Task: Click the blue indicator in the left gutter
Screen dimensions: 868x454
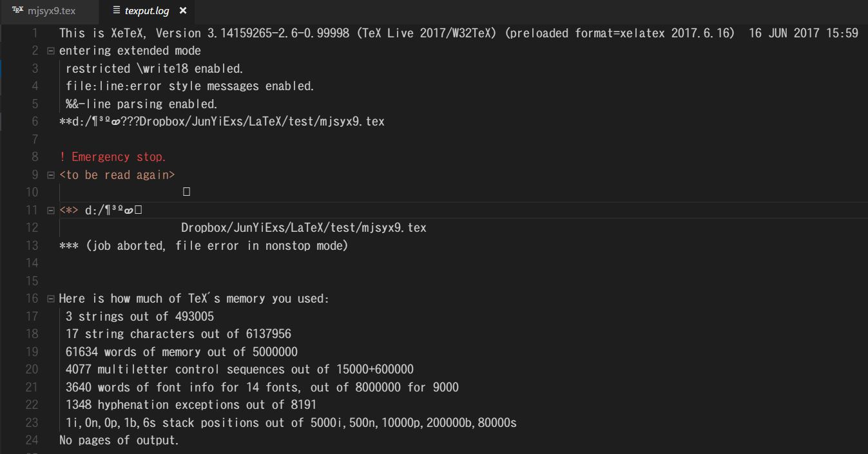Action: [x=2, y=68]
